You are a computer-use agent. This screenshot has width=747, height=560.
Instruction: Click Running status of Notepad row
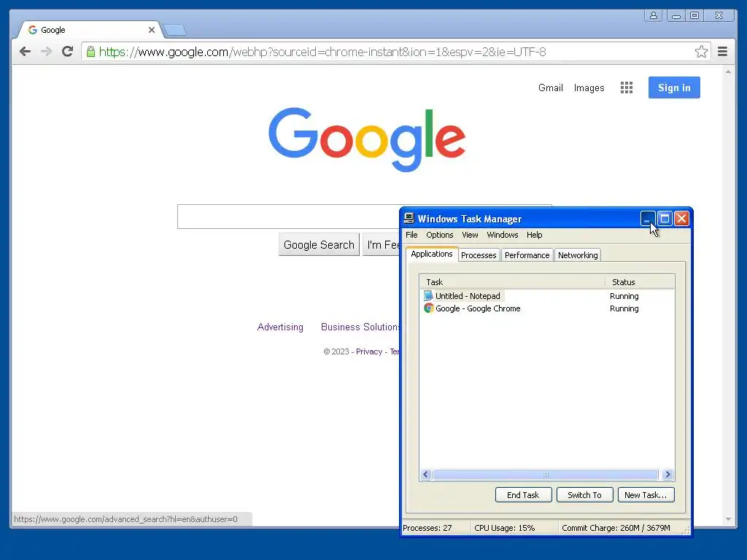(624, 296)
